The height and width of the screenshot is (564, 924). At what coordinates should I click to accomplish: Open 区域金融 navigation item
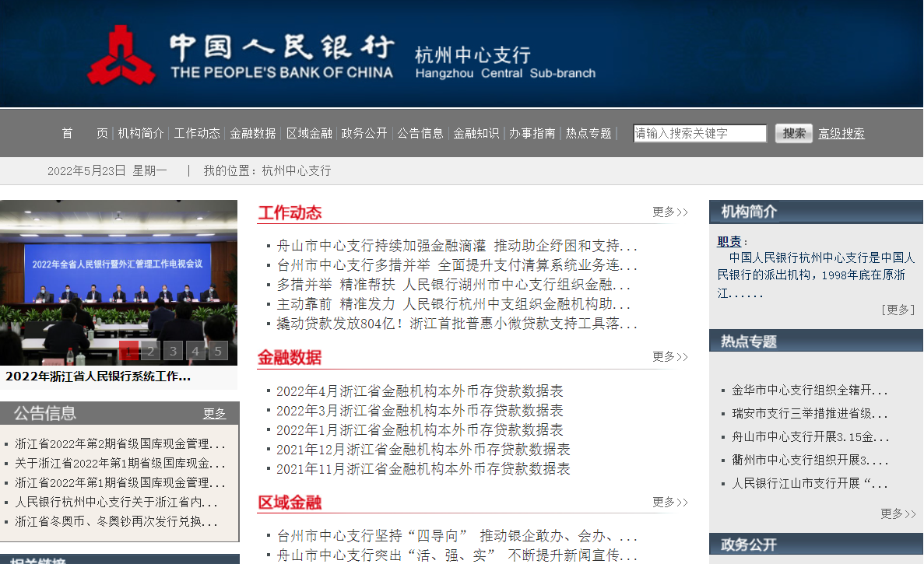(309, 134)
